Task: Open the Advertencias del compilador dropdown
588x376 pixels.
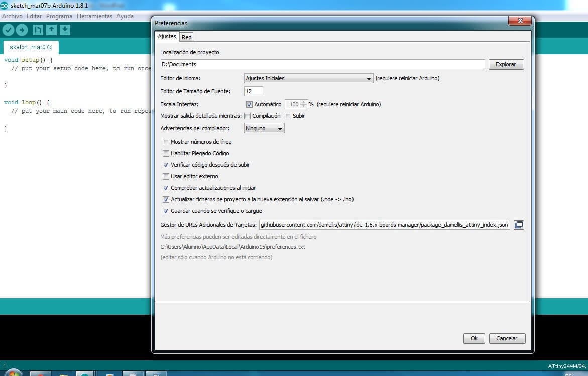Action: (x=264, y=128)
